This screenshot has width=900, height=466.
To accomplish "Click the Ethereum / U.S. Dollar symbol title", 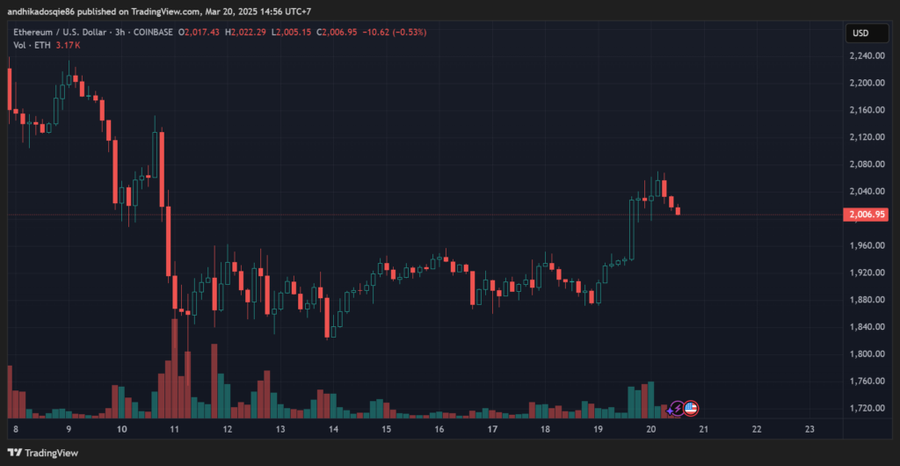I will coord(58,33).
